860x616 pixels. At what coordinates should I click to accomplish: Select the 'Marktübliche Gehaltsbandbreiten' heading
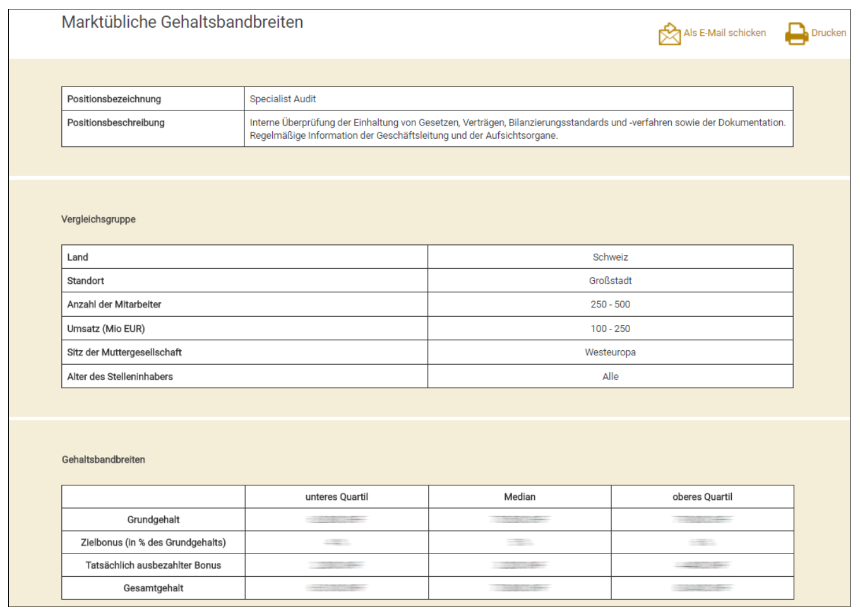[182, 22]
